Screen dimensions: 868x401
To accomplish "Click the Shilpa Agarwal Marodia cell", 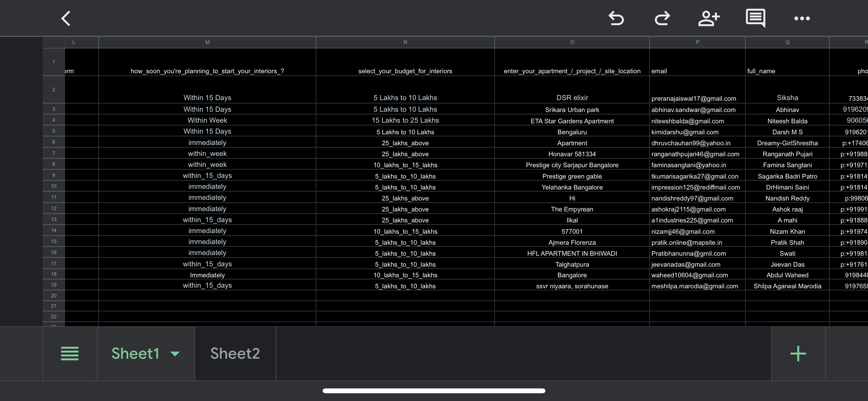I will [x=787, y=286].
